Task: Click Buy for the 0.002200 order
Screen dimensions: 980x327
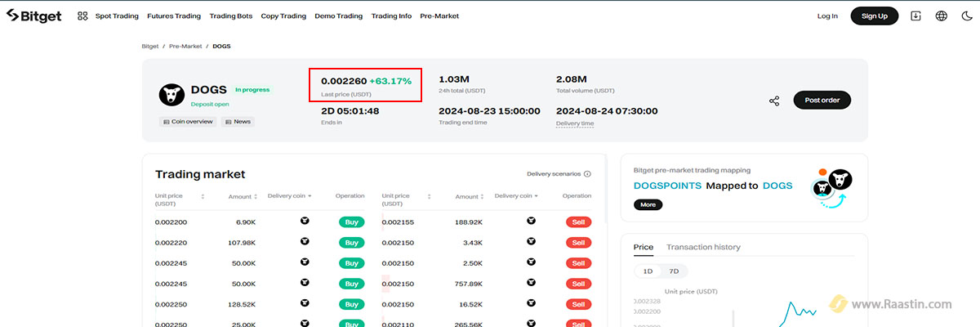Action: click(x=351, y=222)
